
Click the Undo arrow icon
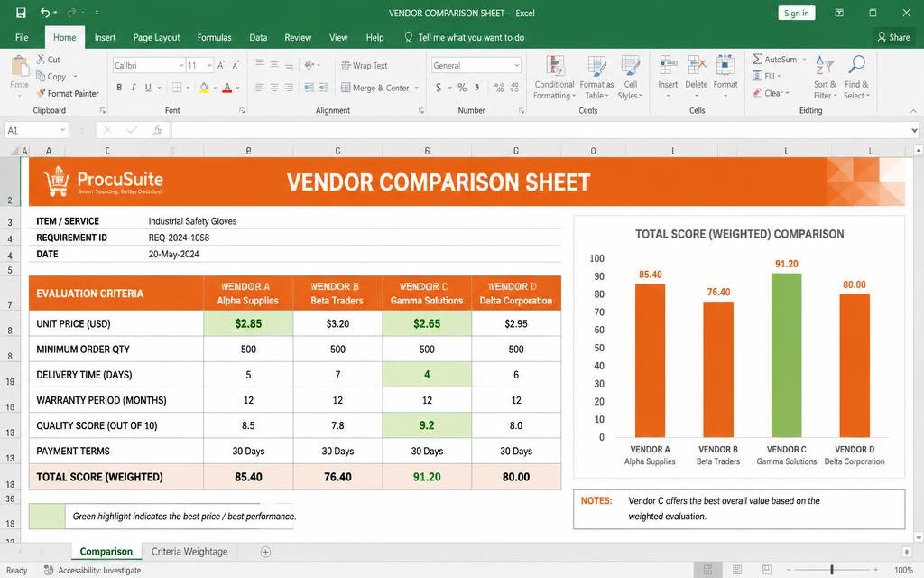pos(45,13)
